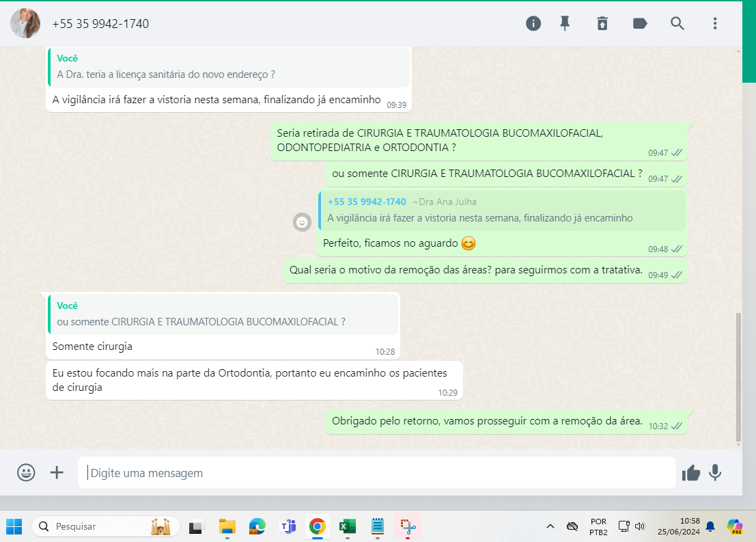Viewport: 756px width, 542px height.
Task: Open quoted message from ~Dra Ana Julha
Action: pyautogui.click(x=502, y=211)
